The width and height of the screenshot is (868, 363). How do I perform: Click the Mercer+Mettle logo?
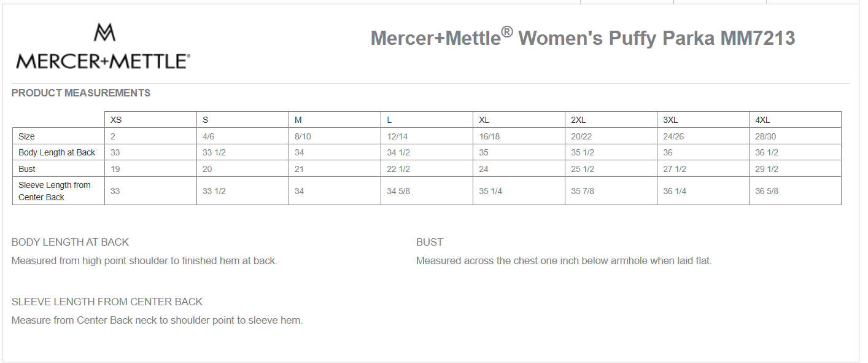tap(103, 47)
